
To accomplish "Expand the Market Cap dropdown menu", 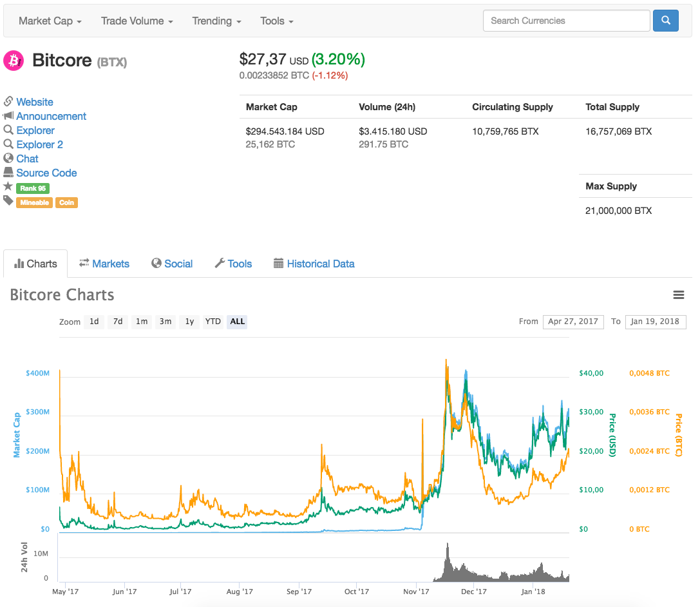I will pos(50,21).
